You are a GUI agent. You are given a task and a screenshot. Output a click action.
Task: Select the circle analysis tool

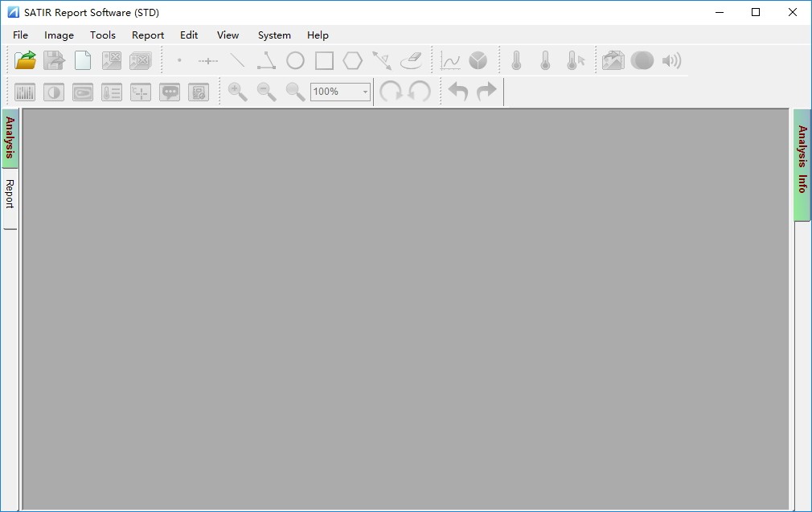(295, 60)
